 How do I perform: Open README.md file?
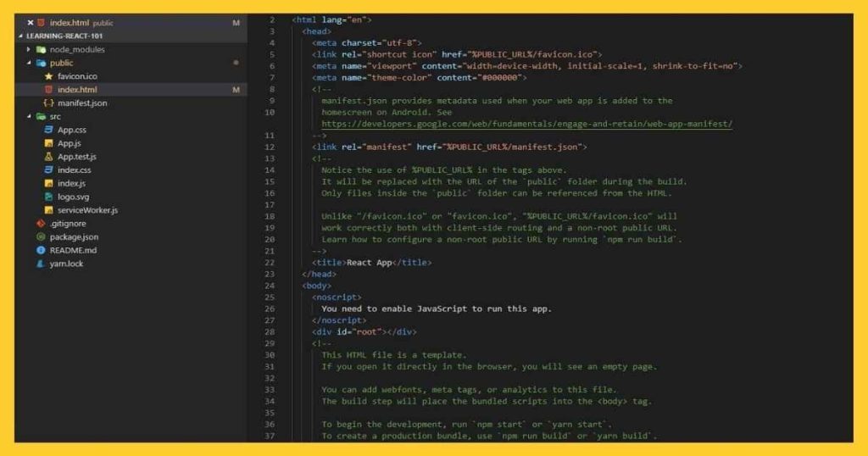[x=73, y=250]
